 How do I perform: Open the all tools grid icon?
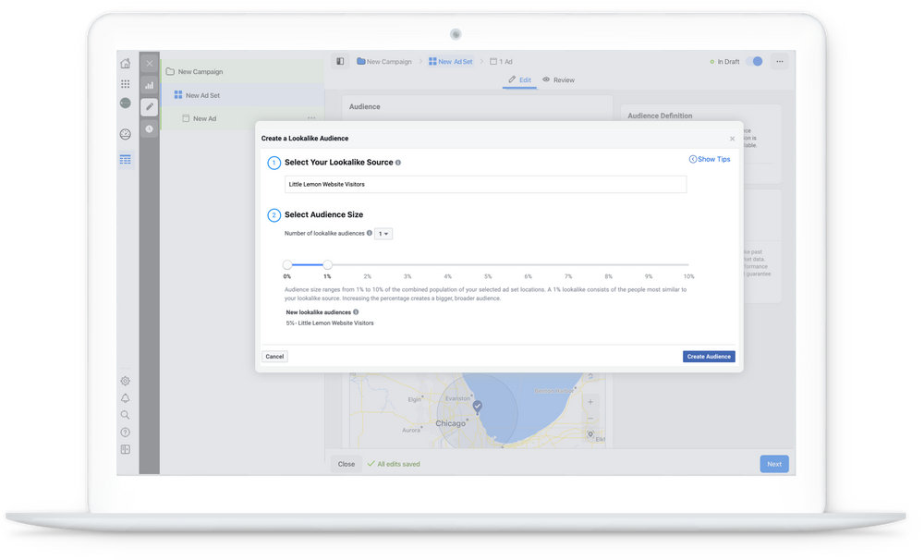click(125, 84)
